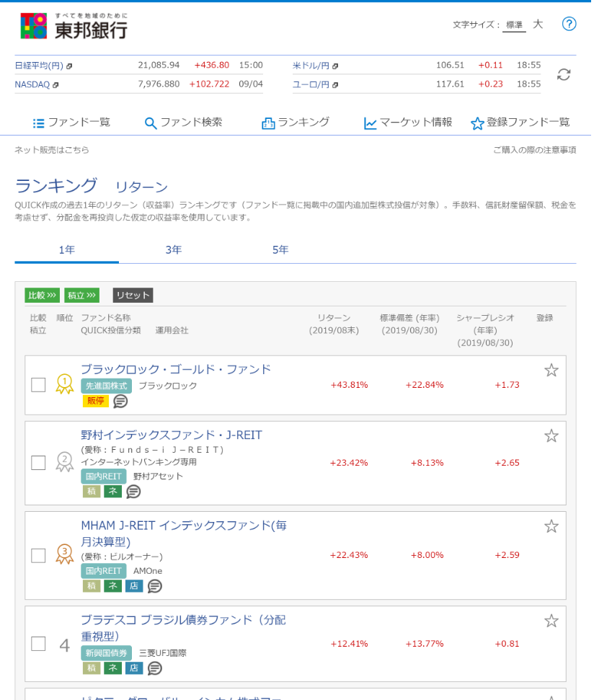This screenshot has width=594, height=700.
Task: Click ネ badge on ブラデスコ ブラジル債券ファンド
Action: 113,668
